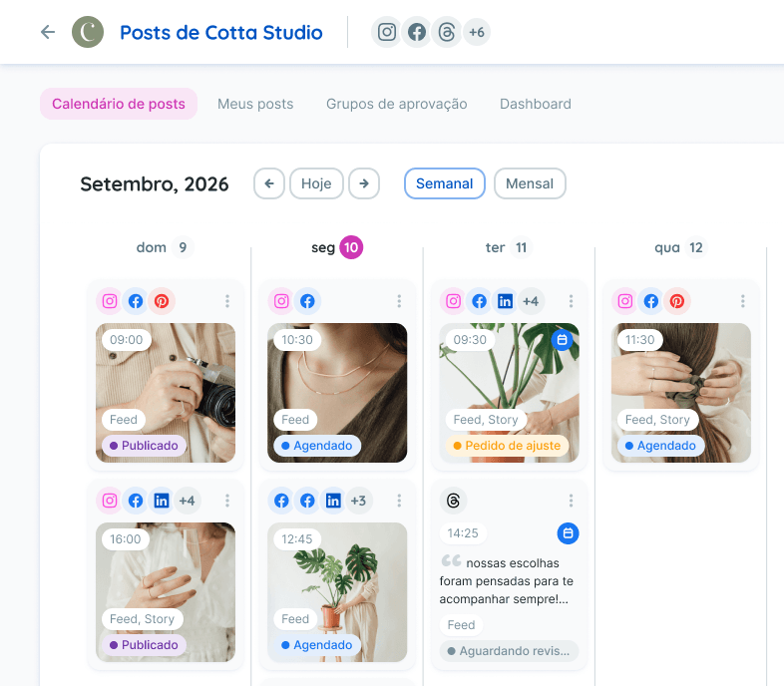This screenshot has height=686, width=784.
Task: Select the dom 9 day header
Action: (165, 247)
